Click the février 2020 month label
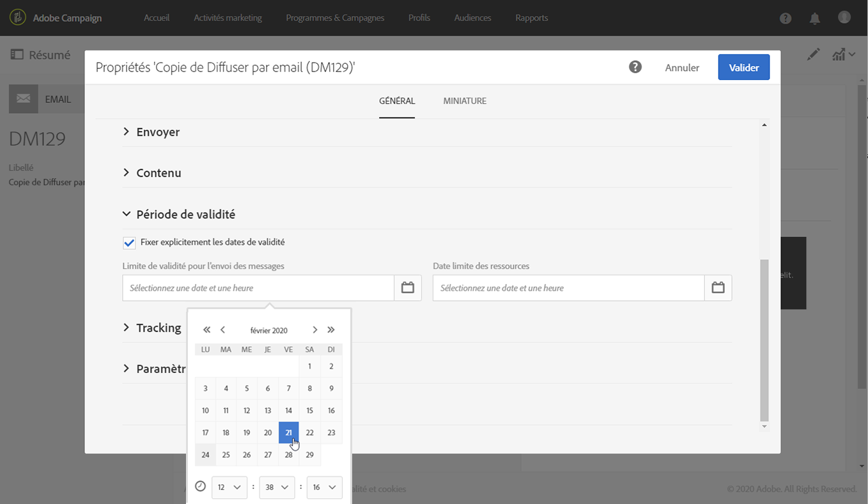868x504 pixels. [x=269, y=330]
